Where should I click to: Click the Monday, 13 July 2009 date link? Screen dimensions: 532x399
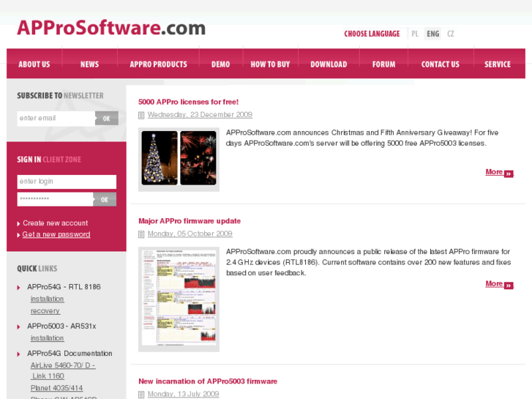(x=183, y=394)
